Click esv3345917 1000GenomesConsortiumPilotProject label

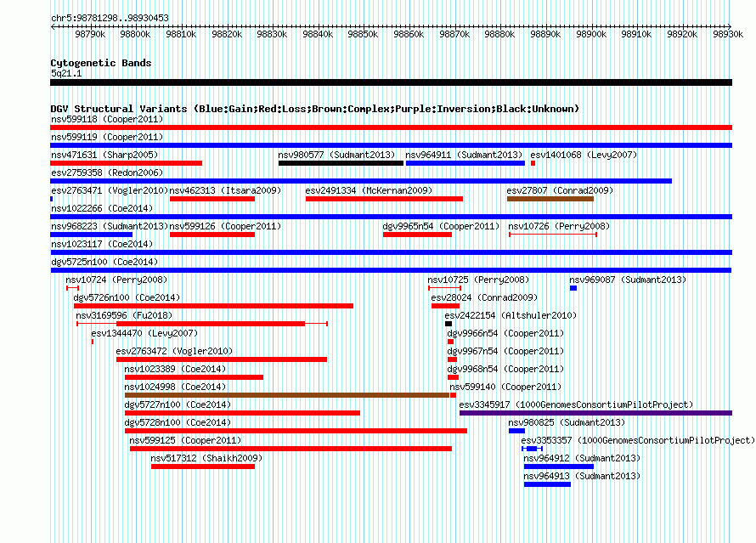(576, 404)
